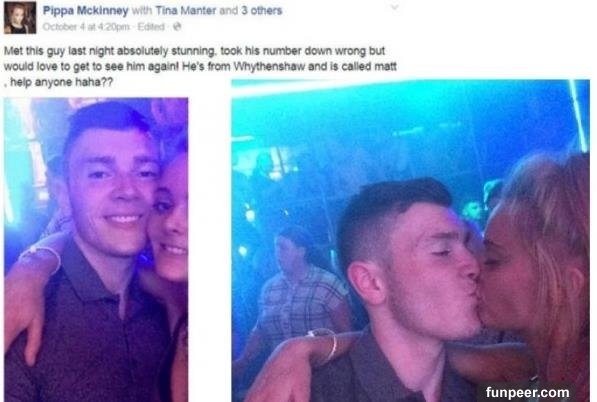Click the October 4 at 4:20pm timestamp
This screenshot has height=402, width=597.
pyautogui.click(x=86, y=27)
